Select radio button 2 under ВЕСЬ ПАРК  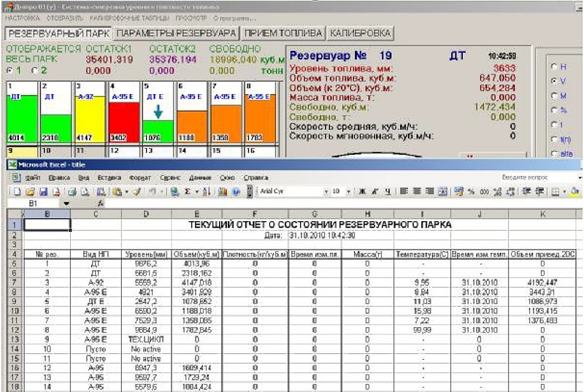pyautogui.click(x=35, y=70)
